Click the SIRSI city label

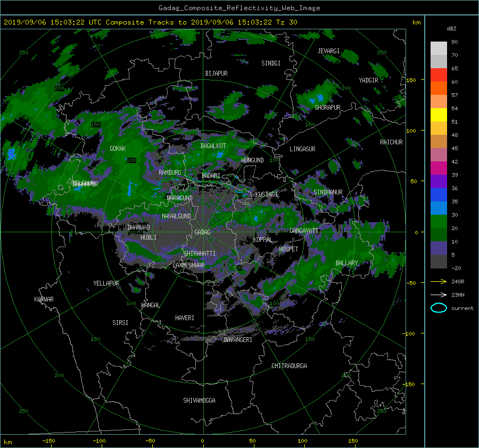pyautogui.click(x=120, y=323)
